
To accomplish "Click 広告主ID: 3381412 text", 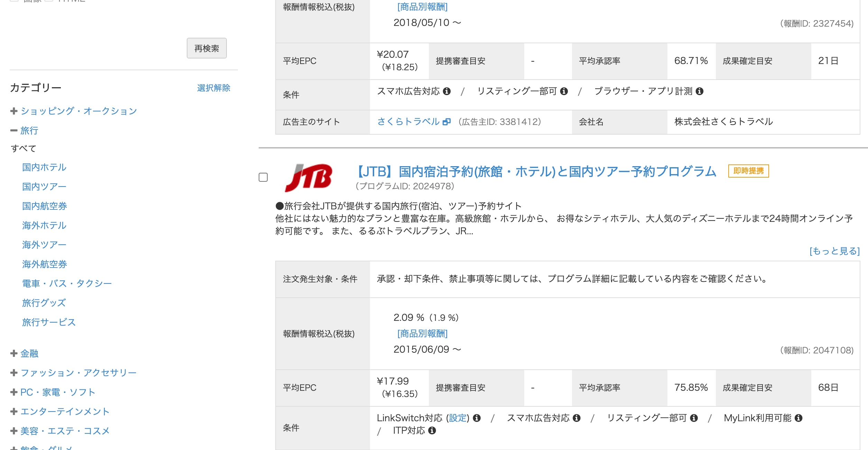I will (x=500, y=122).
